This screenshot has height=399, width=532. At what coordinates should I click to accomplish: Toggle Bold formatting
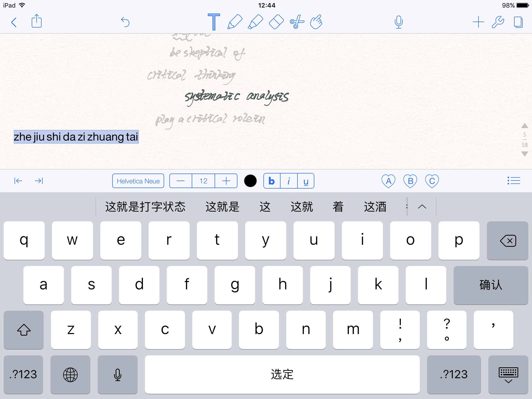point(271,180)
